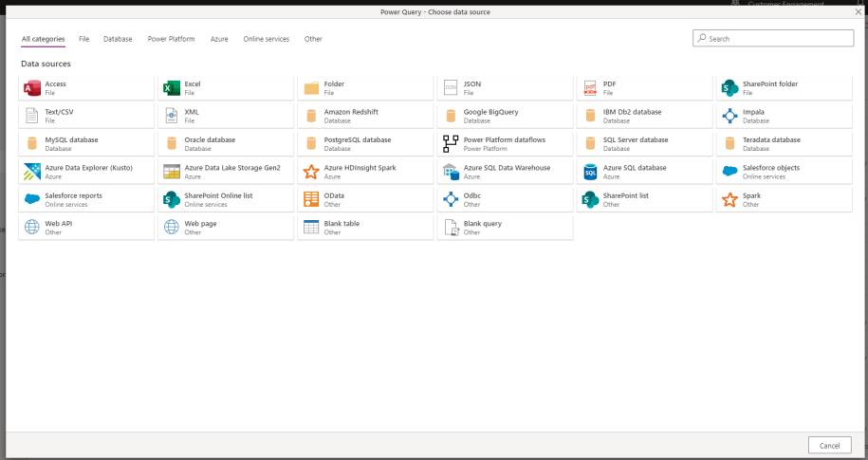Select the SharePoint list (Other) icon
Image resolution: width=868 pixels, height=460 pixels.
[x=590, y=199]
